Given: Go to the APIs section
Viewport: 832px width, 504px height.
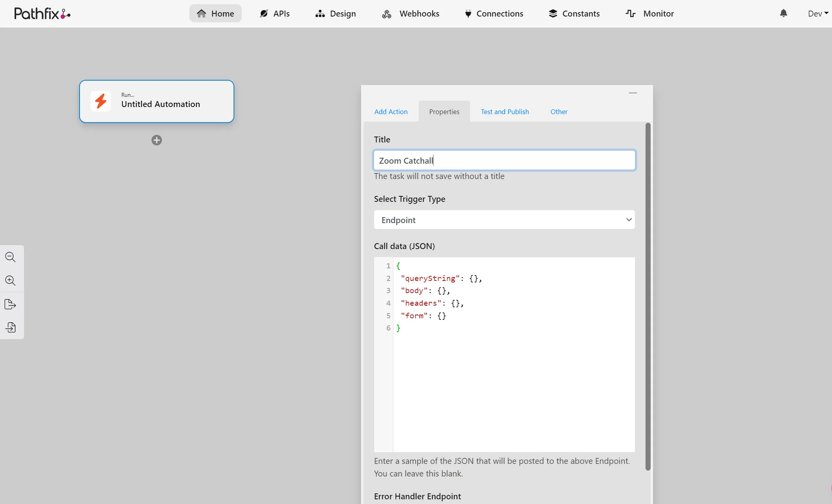Looking at the screenshot, I should point(275,13).
